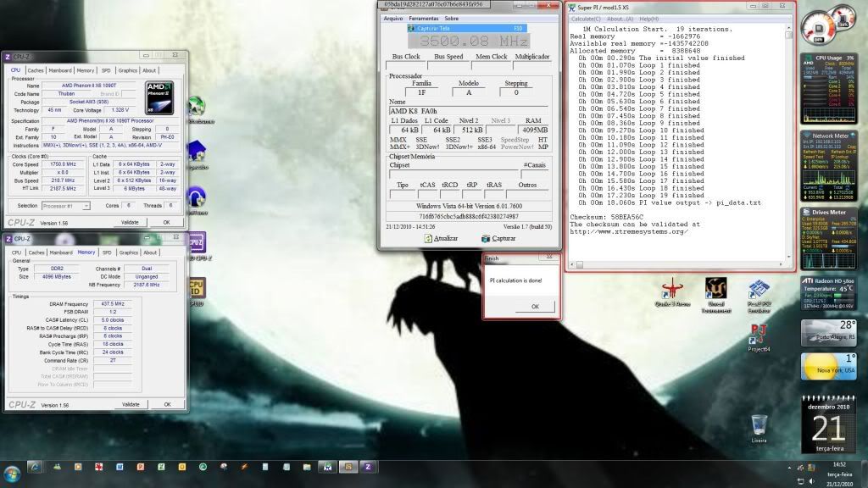The height and width of the screenshot is (488, 868).
Task: Click Super PI vertical scrollbar up arrow
Action: [x=789, y=28]
